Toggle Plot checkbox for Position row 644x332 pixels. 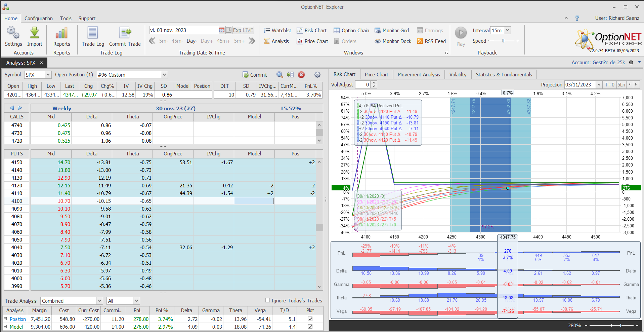pos(310,319)
